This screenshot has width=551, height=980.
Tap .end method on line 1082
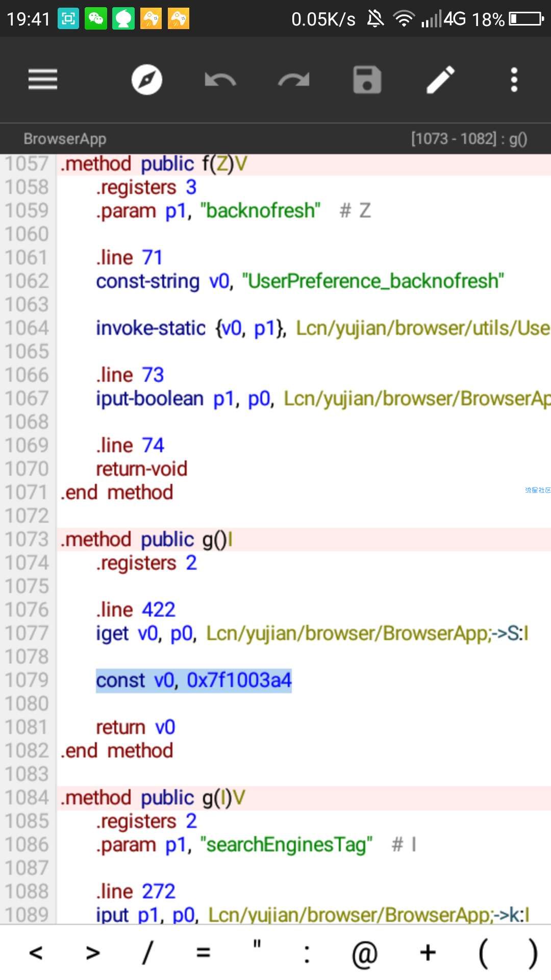coord(117,751)
